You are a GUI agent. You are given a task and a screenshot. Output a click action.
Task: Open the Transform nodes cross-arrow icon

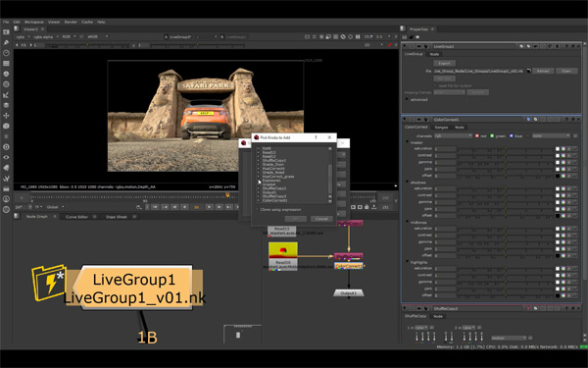(6, 116)
